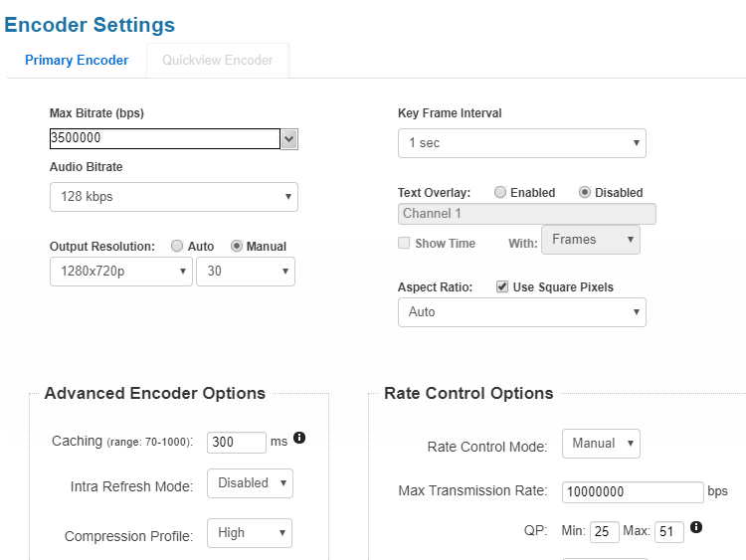
Task: Open the Aspect Ratio Auto dropdown
Action: coord(521,312)
